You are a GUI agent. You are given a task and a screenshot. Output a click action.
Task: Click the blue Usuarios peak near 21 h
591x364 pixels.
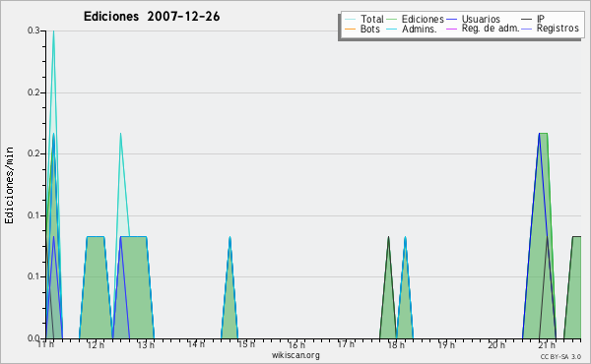(x=540, y=135)
